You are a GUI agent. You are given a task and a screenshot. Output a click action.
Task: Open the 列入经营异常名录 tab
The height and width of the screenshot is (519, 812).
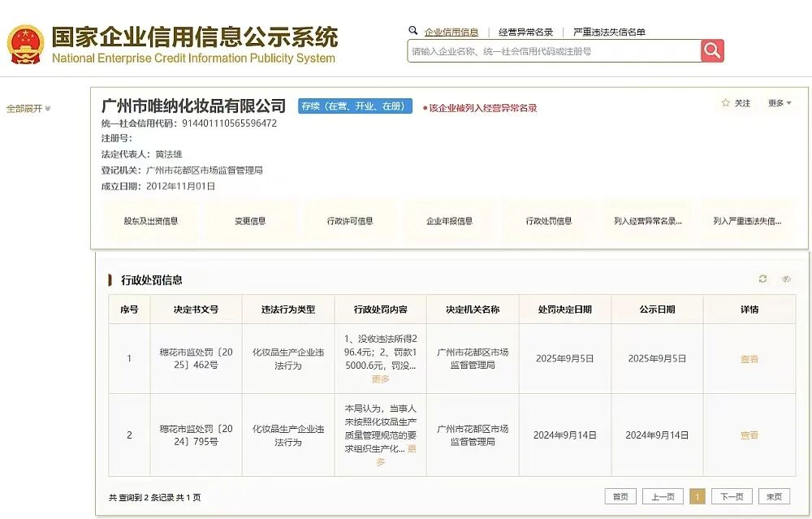coord(648,221)
